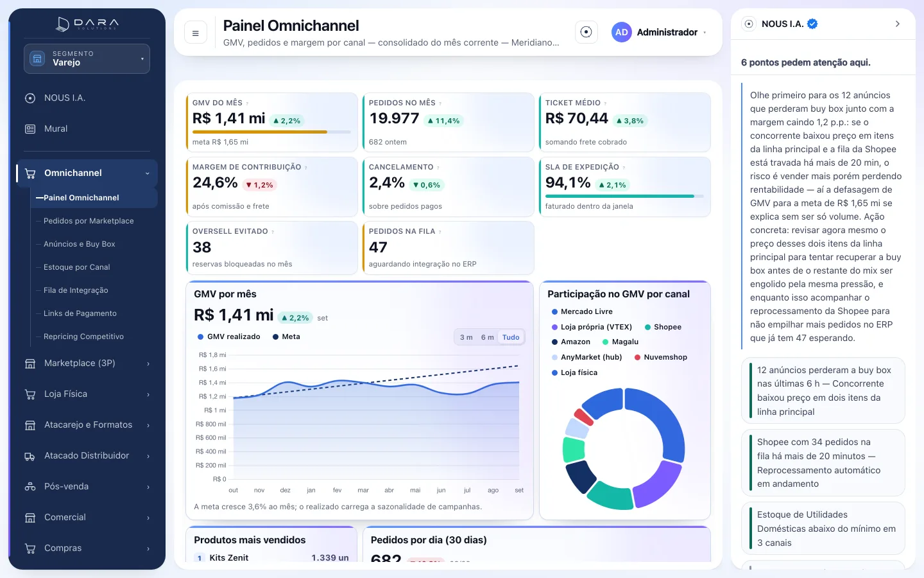Click the NOUS I.A. sidebar icon

click(30, 98)
